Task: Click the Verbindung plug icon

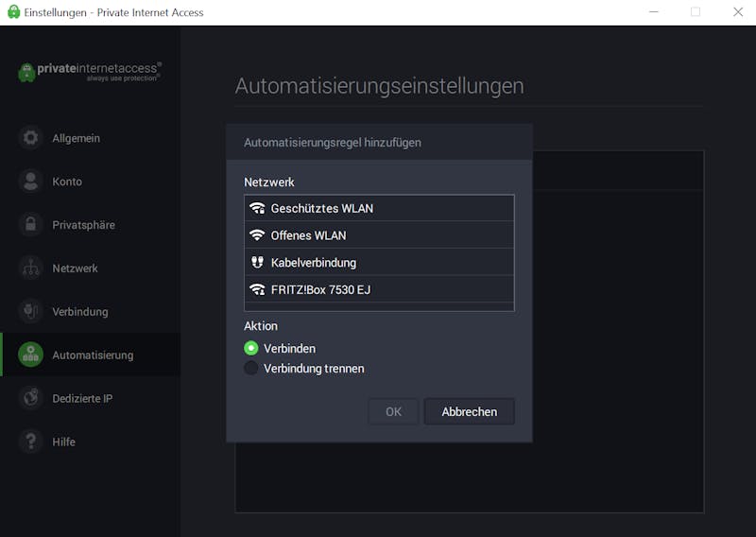Action: coord(30,312)
